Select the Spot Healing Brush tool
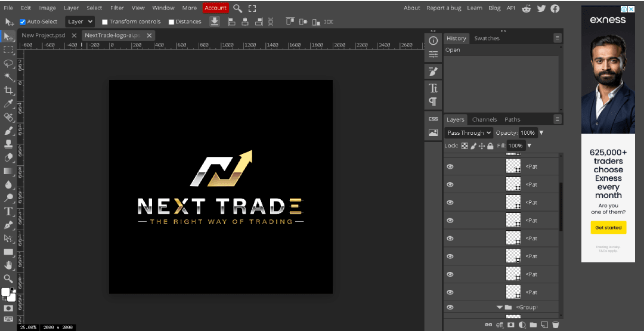This screenshot has height=331, width=644. (8, 117)
